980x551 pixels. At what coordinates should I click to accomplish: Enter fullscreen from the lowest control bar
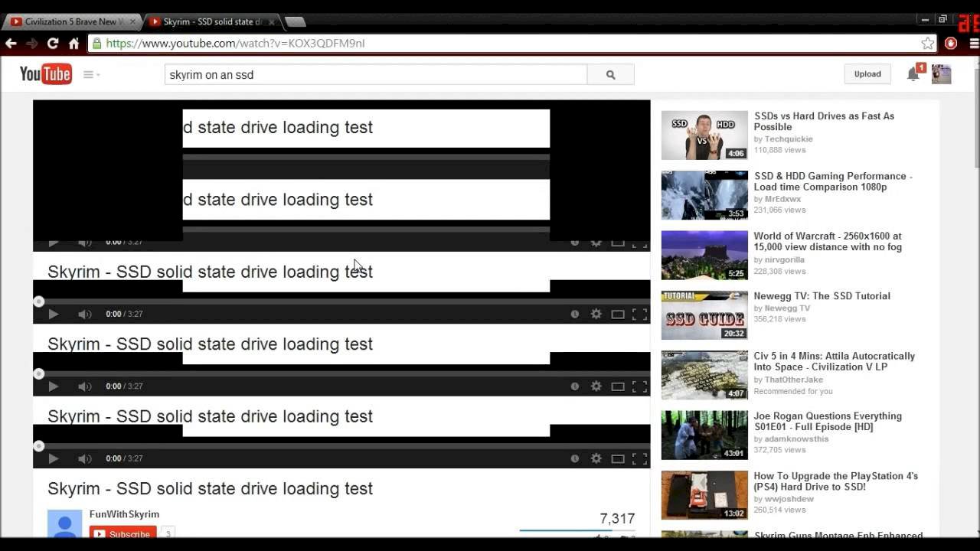(x=640, y=458)
